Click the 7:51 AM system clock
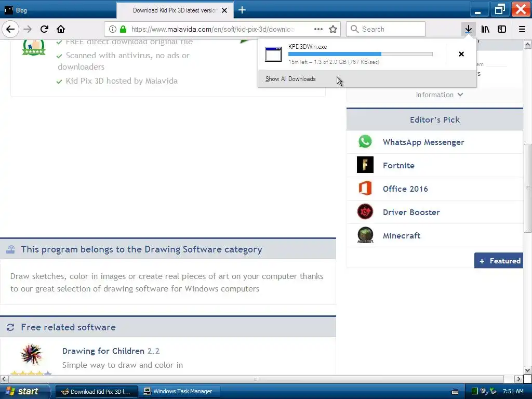Image resolution: width=532 pixels, height=399 pixels. [513, 391]
